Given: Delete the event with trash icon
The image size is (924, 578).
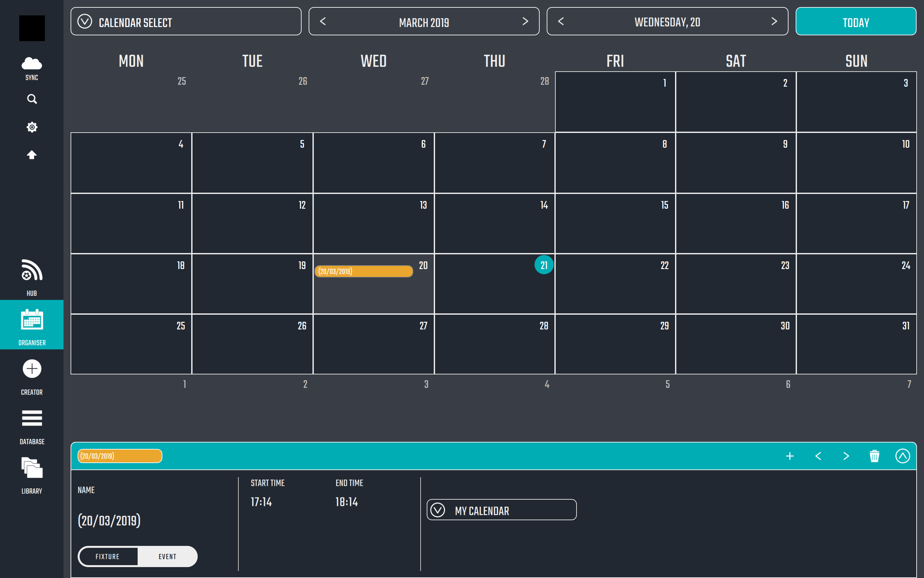Looking at the screenshot, I should [x=874, y=456].
